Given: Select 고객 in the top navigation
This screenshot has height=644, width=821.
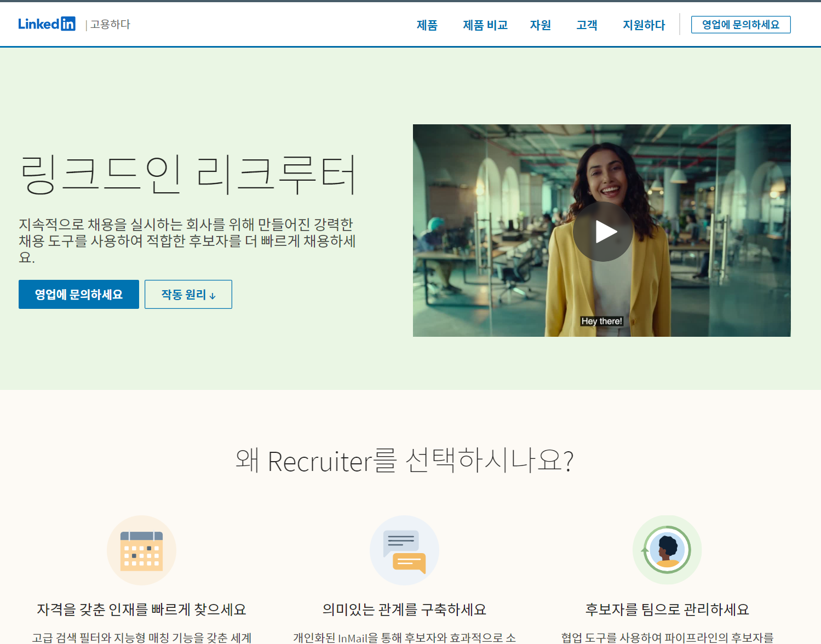Looking at the screenshot, I should tap(586, 25).
